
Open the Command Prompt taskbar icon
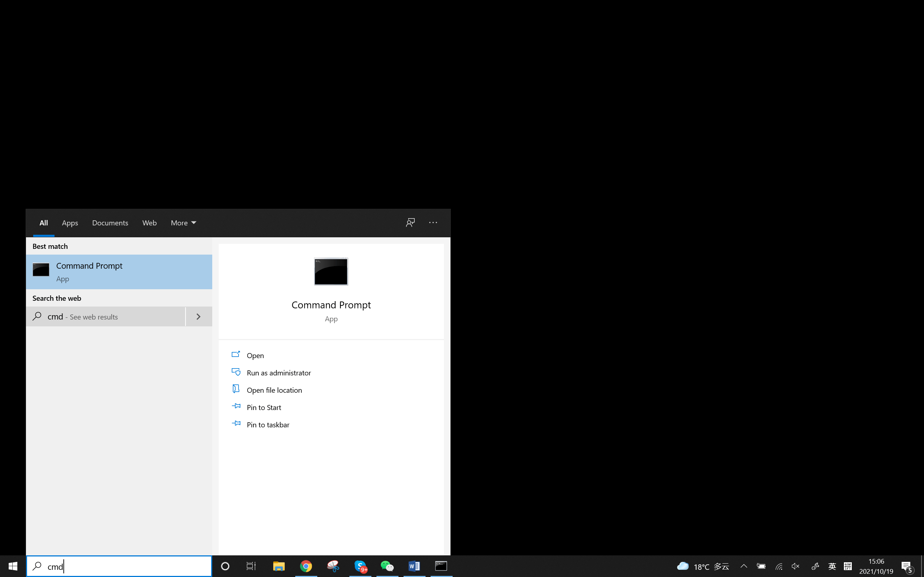pyautogui.click(x=441, y=566)
